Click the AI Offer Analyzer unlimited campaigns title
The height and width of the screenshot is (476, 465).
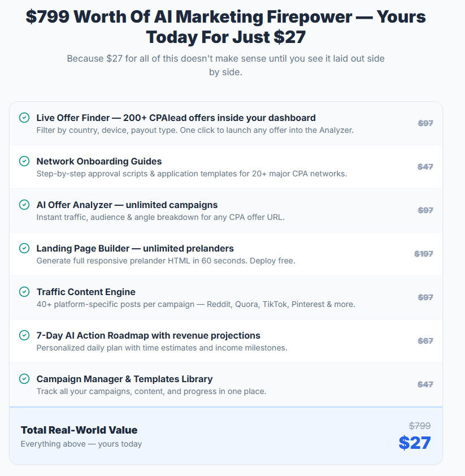[127, 205]
